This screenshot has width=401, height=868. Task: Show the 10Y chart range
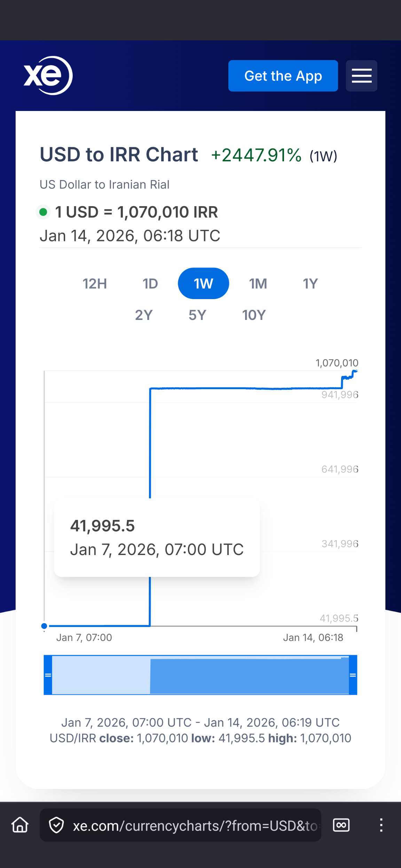coord(254,315)
